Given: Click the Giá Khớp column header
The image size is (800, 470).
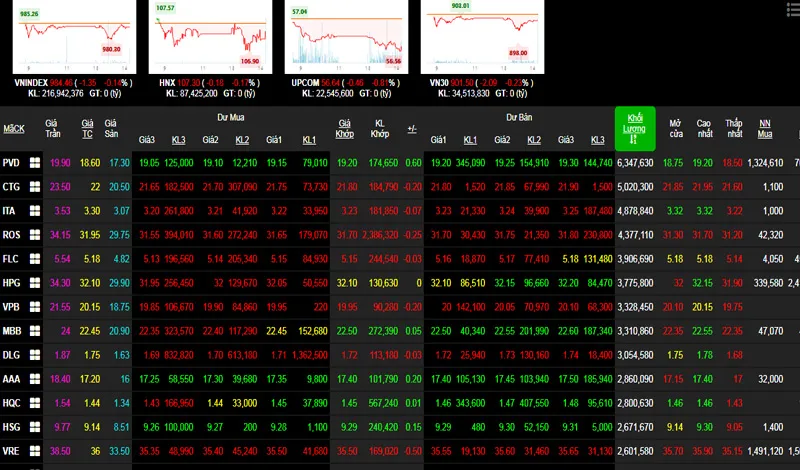Looking at the screenshot, I should click(344, 129).
